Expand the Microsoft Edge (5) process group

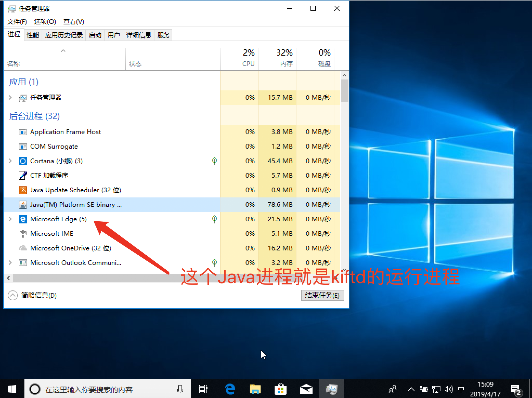click(10, 219)
